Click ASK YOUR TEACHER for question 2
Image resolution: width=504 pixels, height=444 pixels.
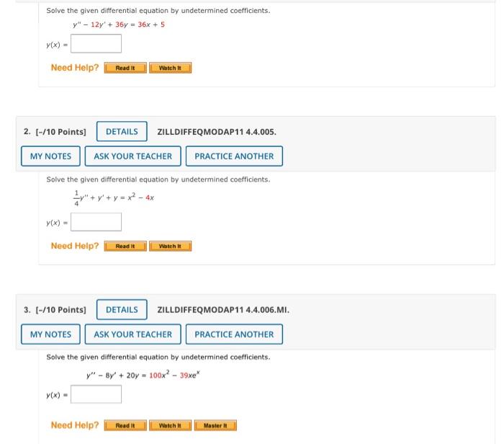pos(133,156)
